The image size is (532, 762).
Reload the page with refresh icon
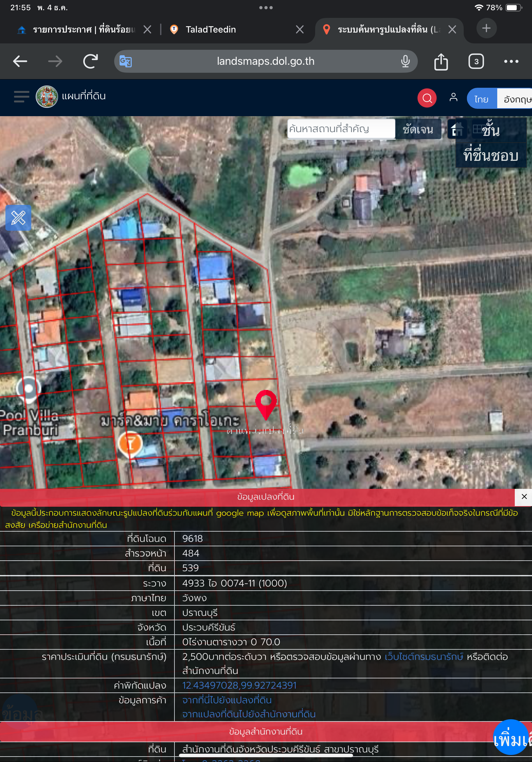(x=91, y=61)
